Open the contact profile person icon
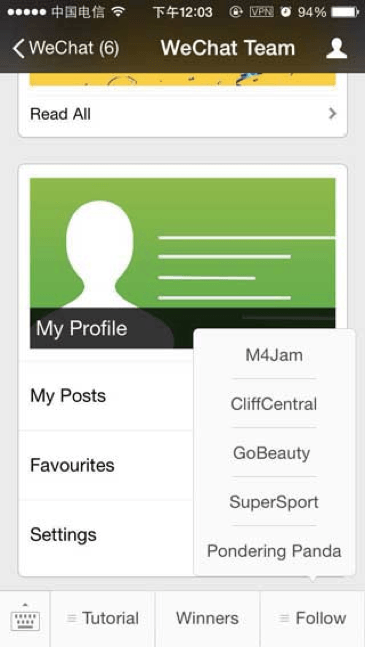365x647 pixels. click(x=337, y=48)
